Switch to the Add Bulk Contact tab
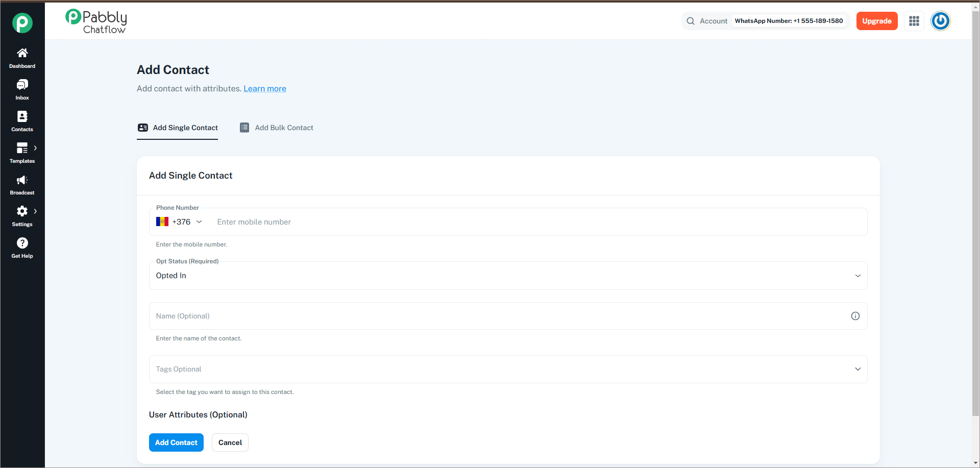 click(277, 128)
